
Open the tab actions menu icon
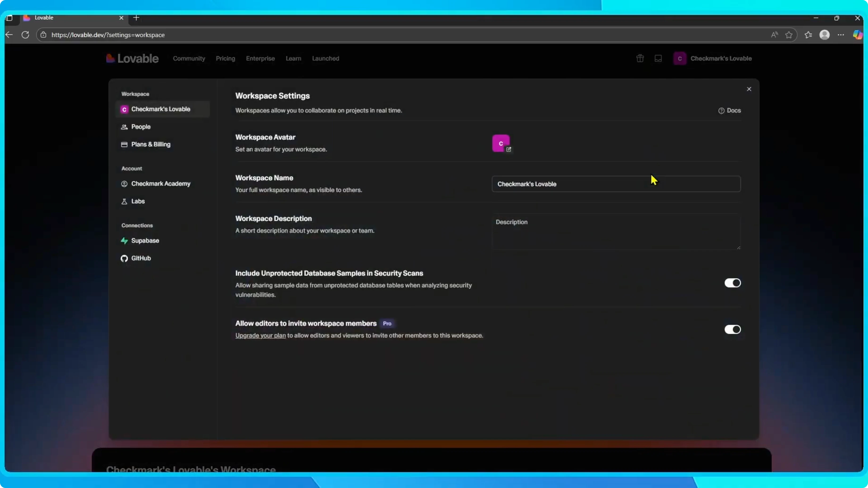point(9,18)
